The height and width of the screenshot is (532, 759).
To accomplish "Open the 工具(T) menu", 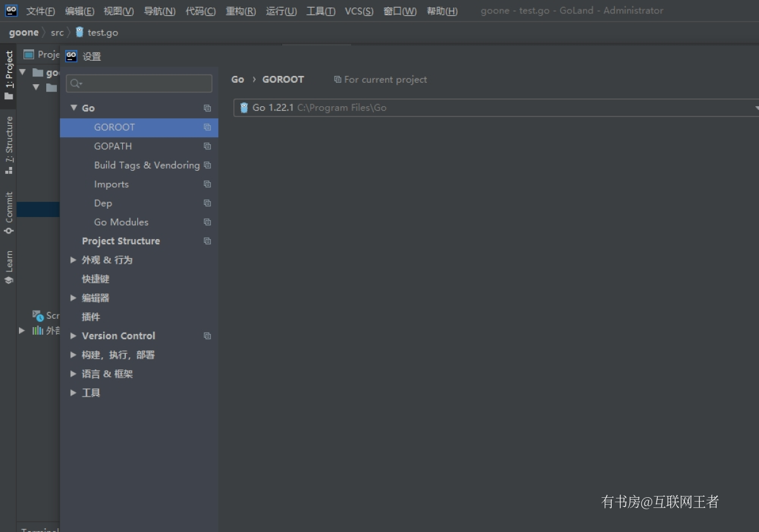I will (x=321, y=11).
